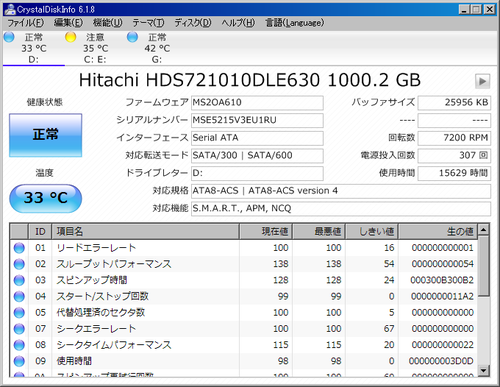Click the 33 °C temperature button
Screen dimensions: 500x387
click(45, 198)
